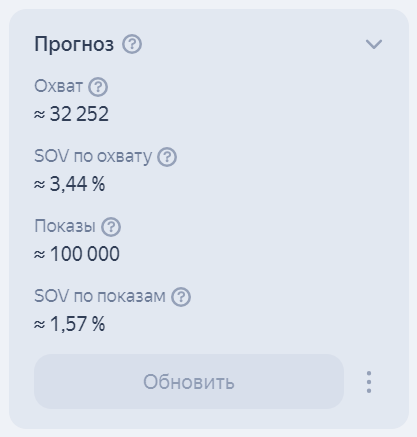
Task: Show hint for SOV по показам
Action: pos(181,297)
